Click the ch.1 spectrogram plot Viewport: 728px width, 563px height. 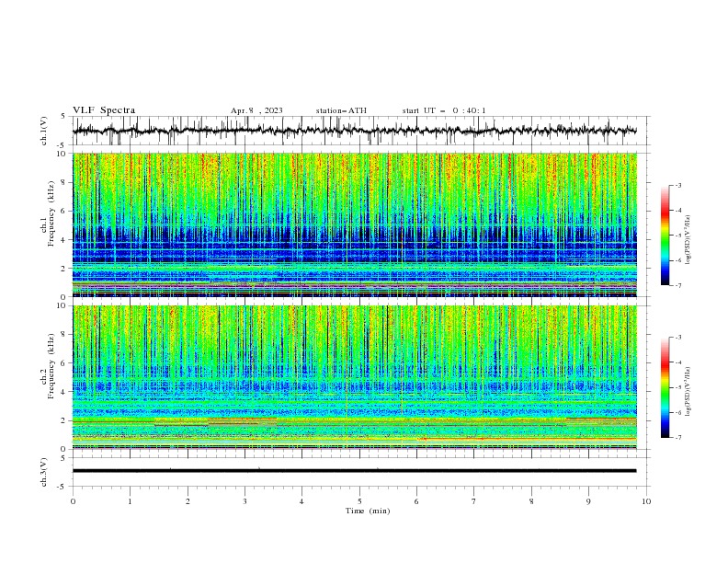355,224
